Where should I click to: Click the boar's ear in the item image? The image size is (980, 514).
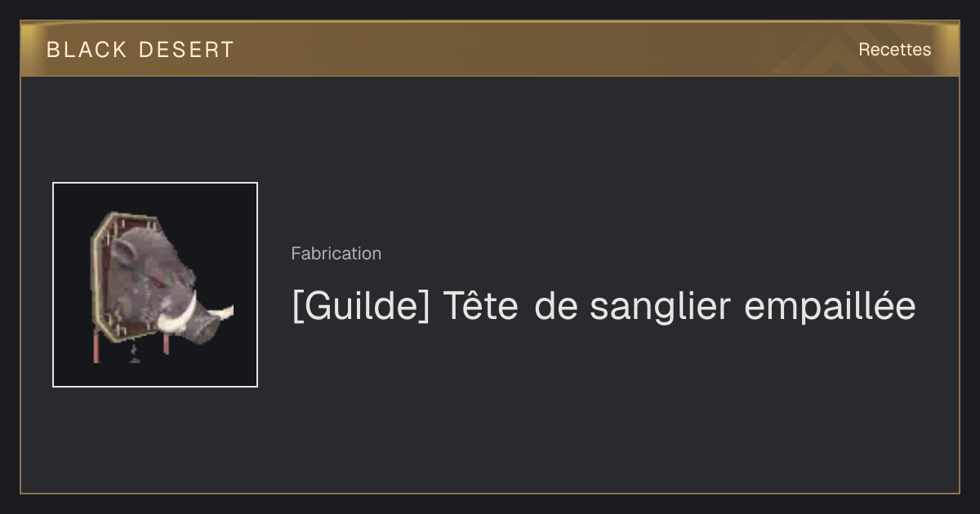122,253
